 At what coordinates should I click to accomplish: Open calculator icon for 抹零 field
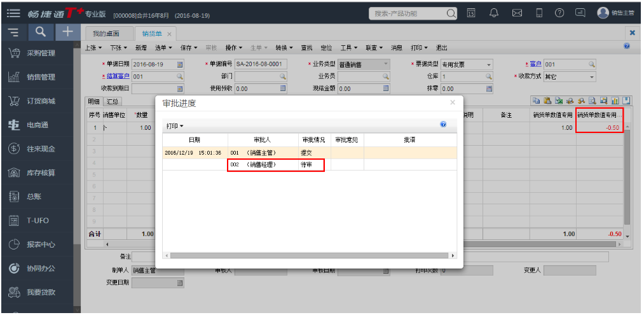pyautogui.click(x=489, y=89)
